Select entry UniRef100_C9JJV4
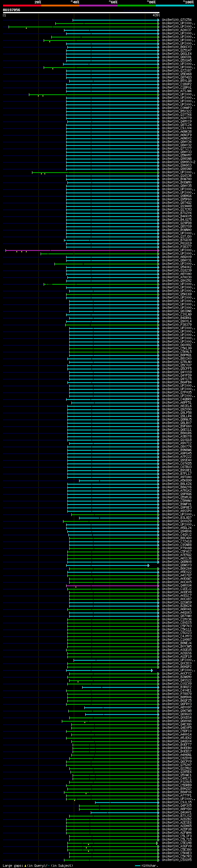 pos(176,128)
